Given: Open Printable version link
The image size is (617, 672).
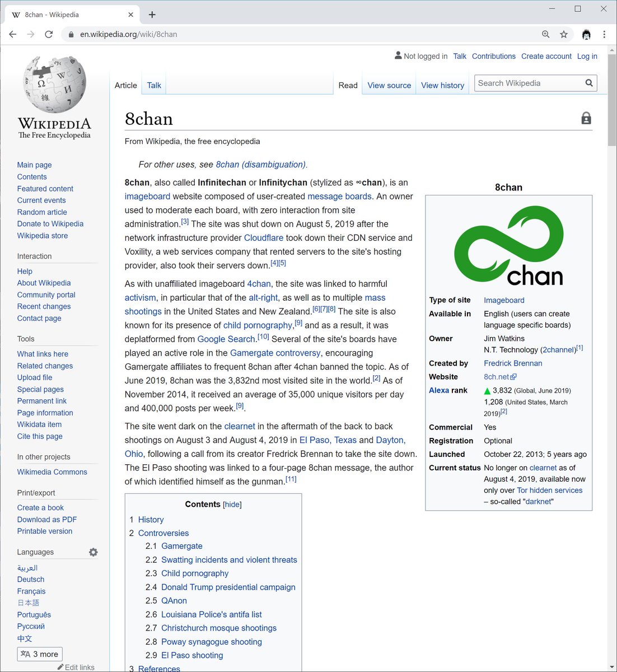Looking at the screenshot, I should point(45,531).
